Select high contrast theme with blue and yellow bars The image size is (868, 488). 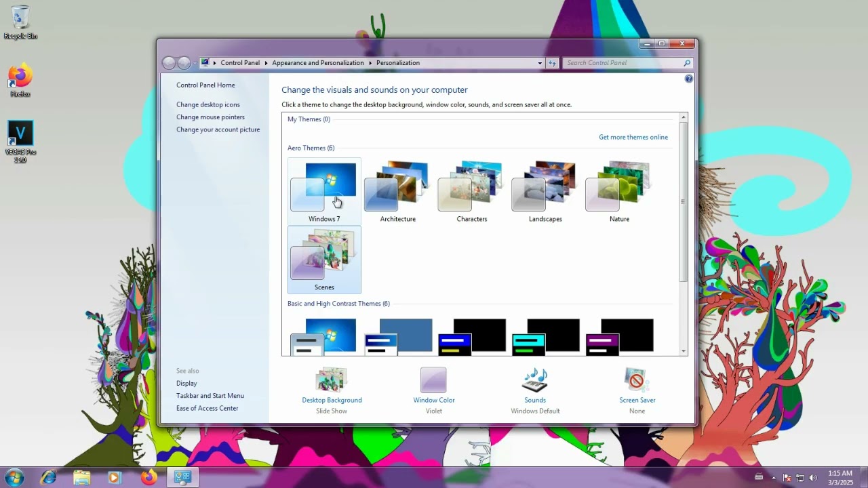[x=473, y=337]
